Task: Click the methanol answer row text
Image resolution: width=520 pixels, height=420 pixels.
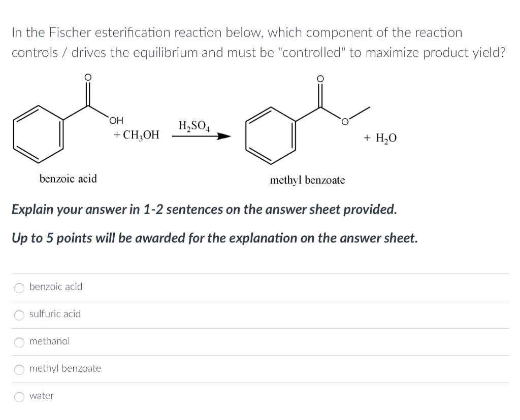Action: tap(49, 341)
